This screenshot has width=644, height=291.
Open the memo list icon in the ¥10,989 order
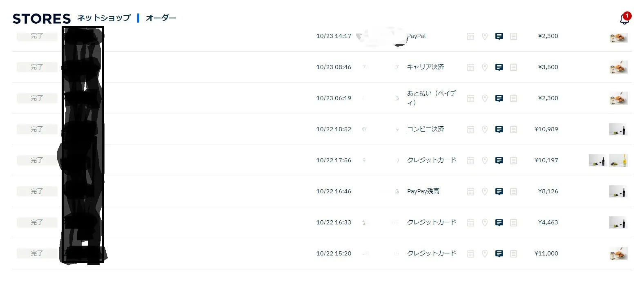pos(514,130)
